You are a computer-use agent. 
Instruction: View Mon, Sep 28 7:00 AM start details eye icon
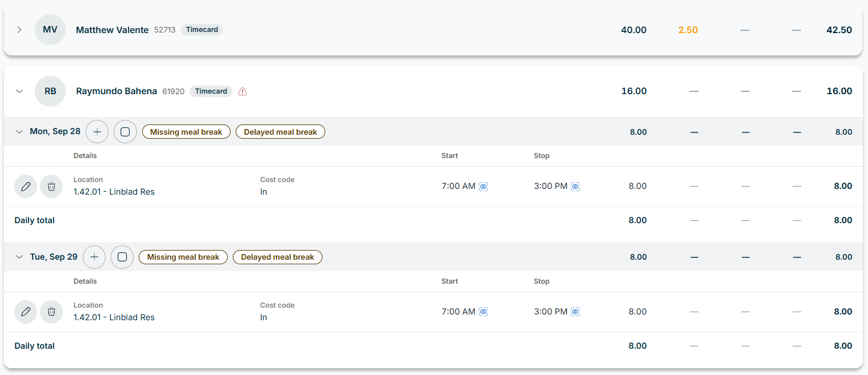tap(483, 187)
